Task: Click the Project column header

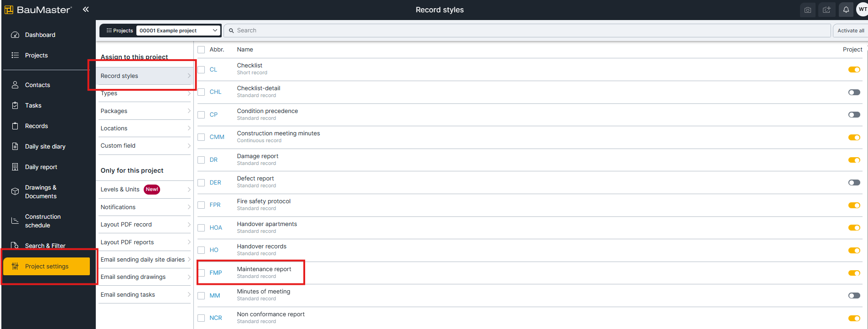Action: 852,50
